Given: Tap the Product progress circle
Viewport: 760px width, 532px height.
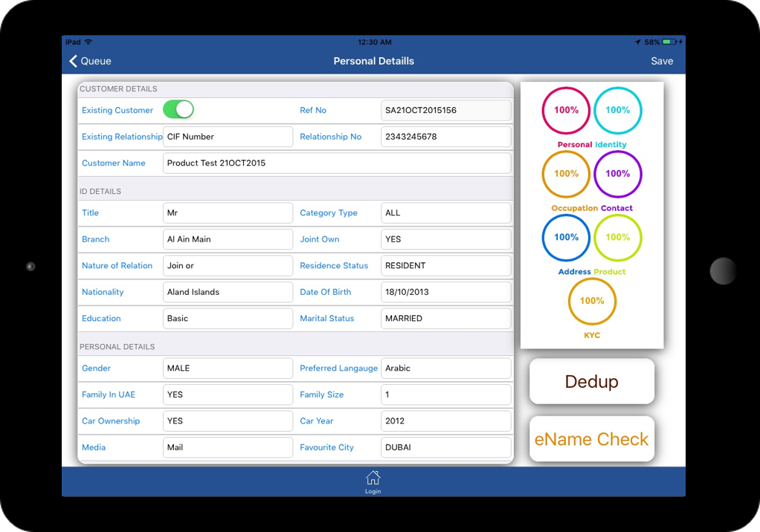Looking at the screenshot, I should pyautogui.click(x=617, y=238).
